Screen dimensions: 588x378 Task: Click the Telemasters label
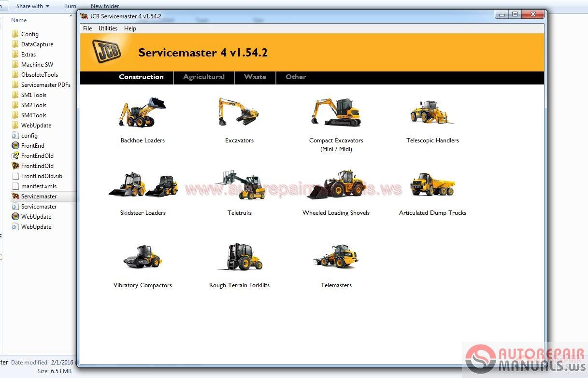click(x=336, y=285)
